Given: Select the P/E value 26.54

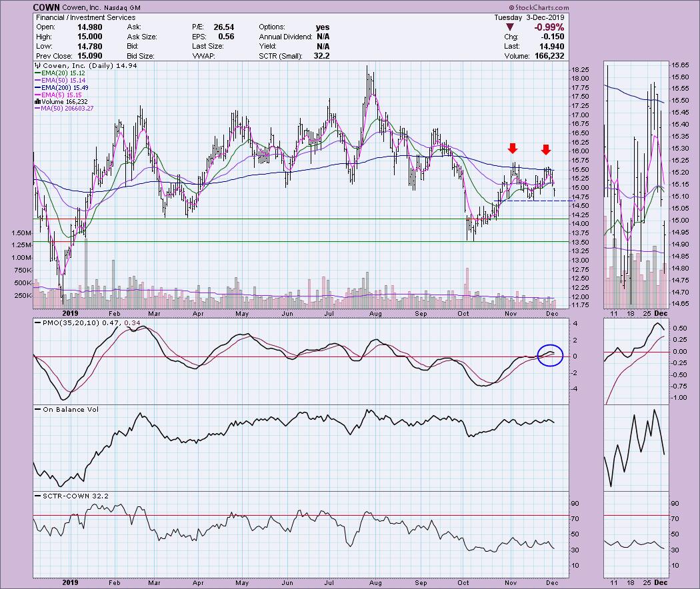Looking at the screenshot, I should pyautogui.click(x=224, y=27).
